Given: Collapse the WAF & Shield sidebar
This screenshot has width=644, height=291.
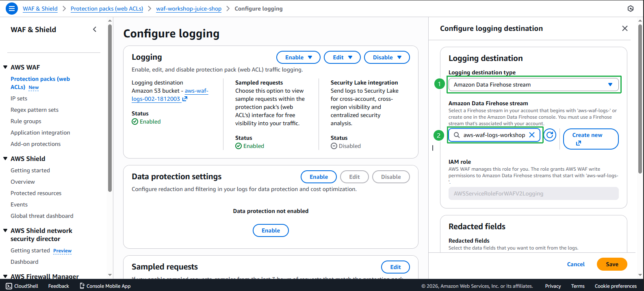Looking at the screenshot, I should 95,29.
